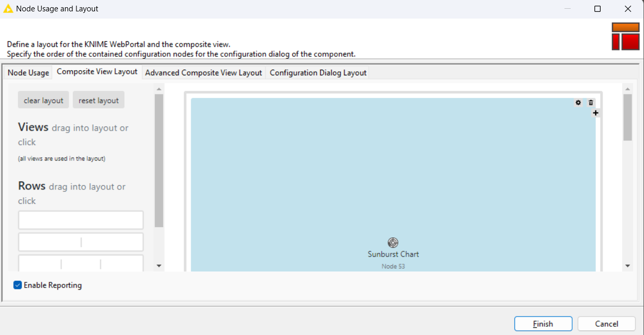Image resolution: width=644 pixels, height=335 pixels.
Task: Click Finish to apply the layout
Action: [x=543, y=324]
